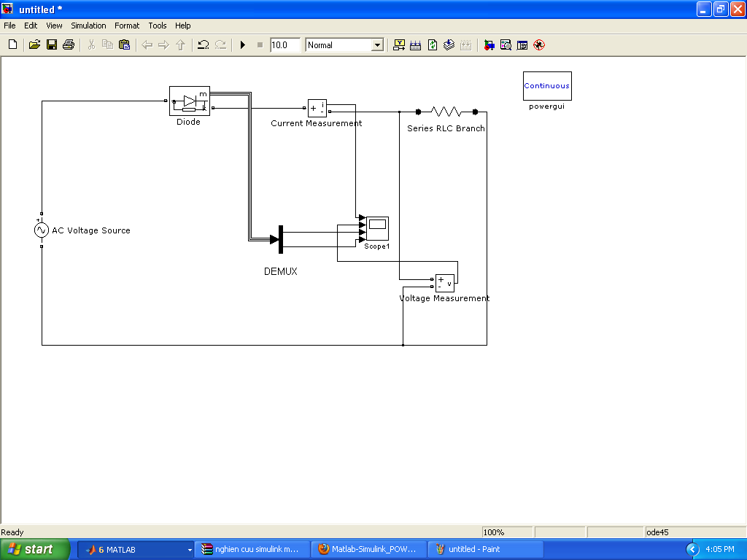Click the New model toolbar icon
This screenshot has width=747, height=560.
pos(12,45)
